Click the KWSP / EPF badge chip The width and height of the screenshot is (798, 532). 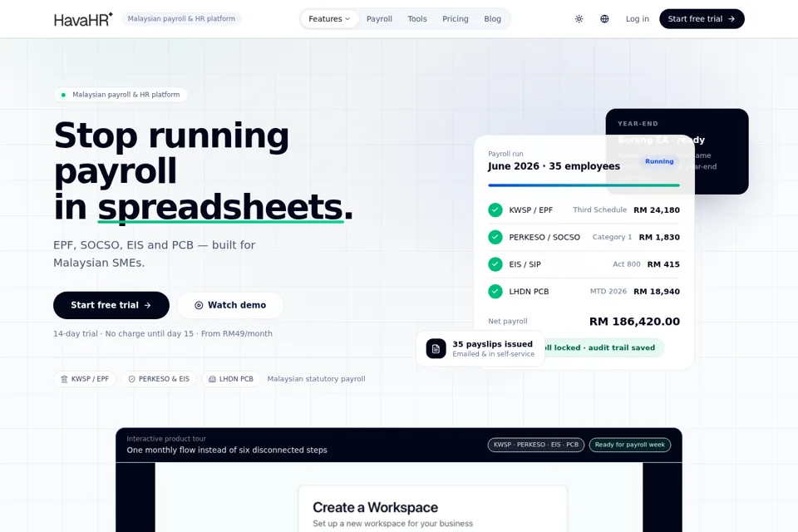point(85,379)
